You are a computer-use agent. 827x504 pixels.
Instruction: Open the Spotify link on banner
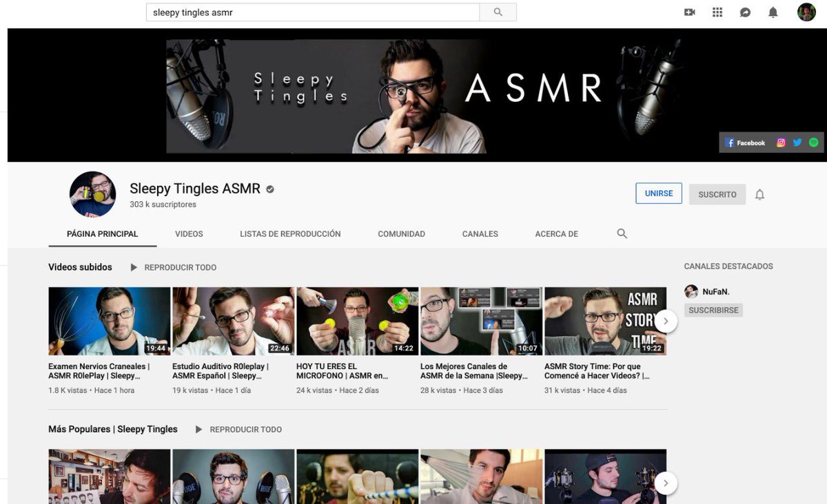[x=813, y=143]
